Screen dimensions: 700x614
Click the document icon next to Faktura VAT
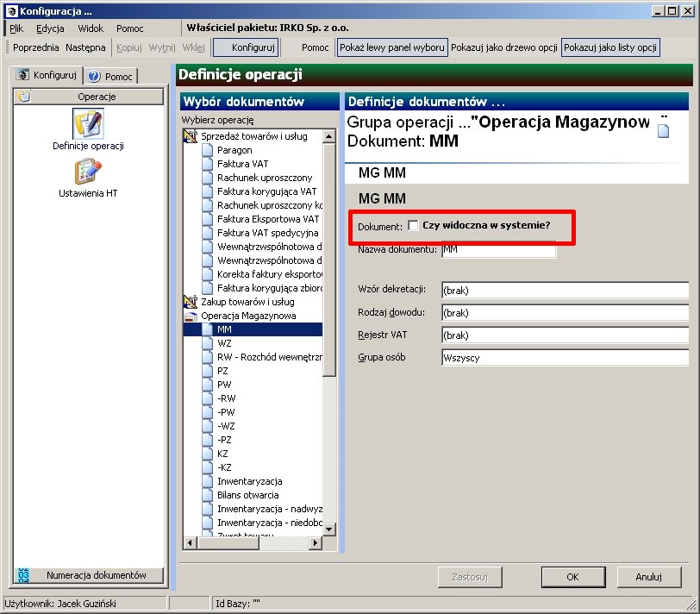point(207,164)
